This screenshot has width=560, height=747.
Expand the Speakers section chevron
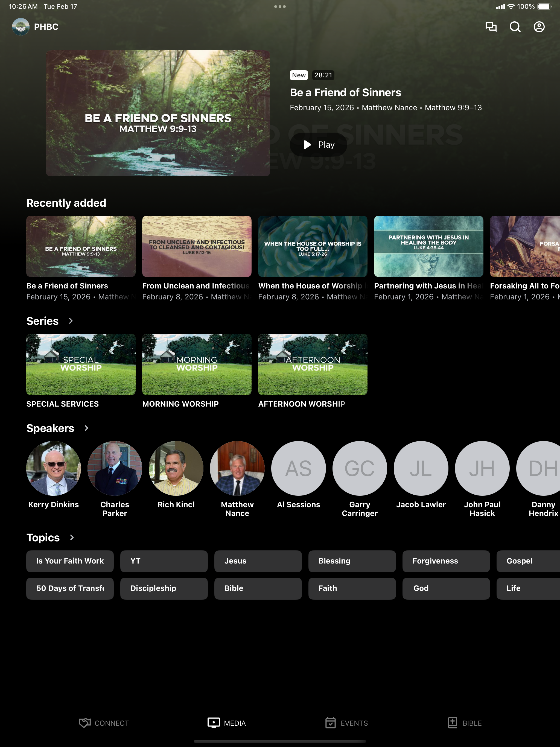86,428
